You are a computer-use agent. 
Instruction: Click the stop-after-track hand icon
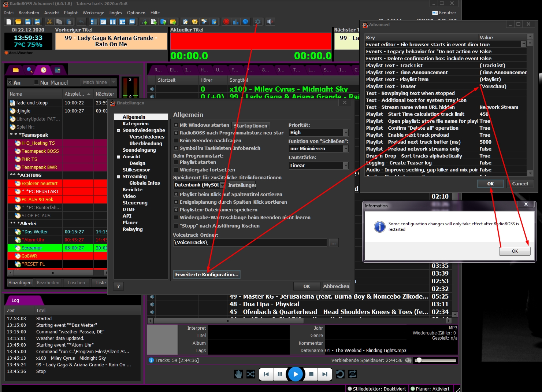tap(238, 374)
